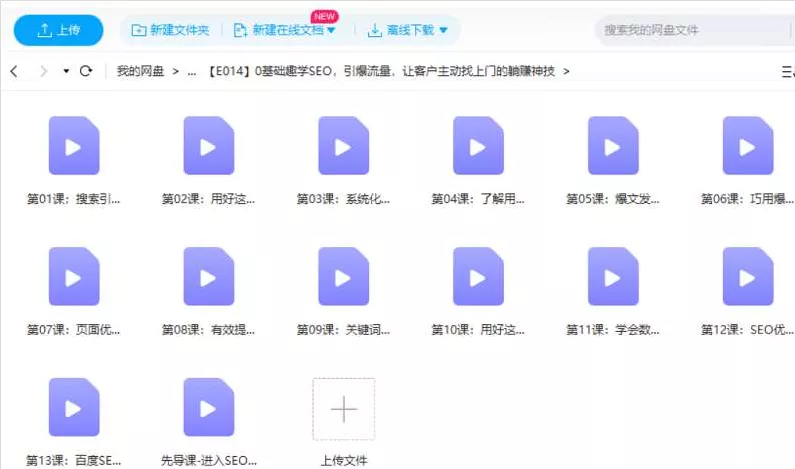Go back with the left arrow icon
The width and height of the screenshot is (795, 469).
click(14, 71)
